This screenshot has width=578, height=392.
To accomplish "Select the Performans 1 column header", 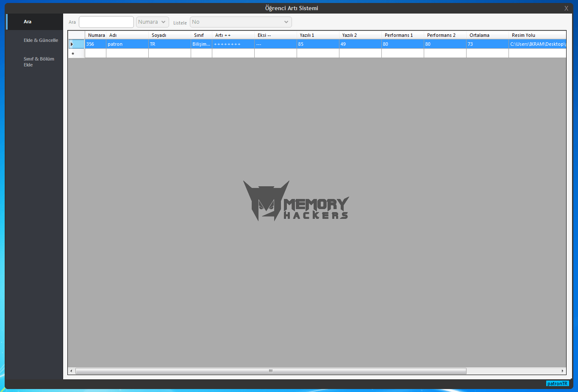I will tap(403, 35).
